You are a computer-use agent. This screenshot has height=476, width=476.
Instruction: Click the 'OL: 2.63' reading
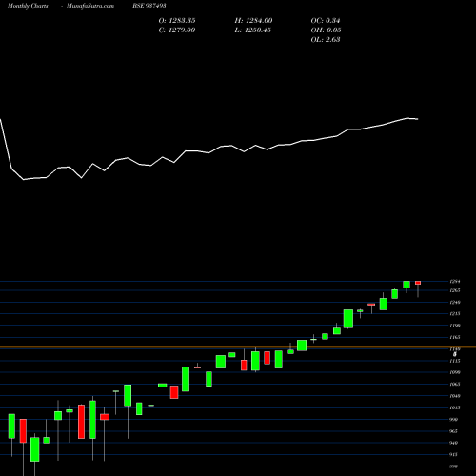tap(326, 40)
